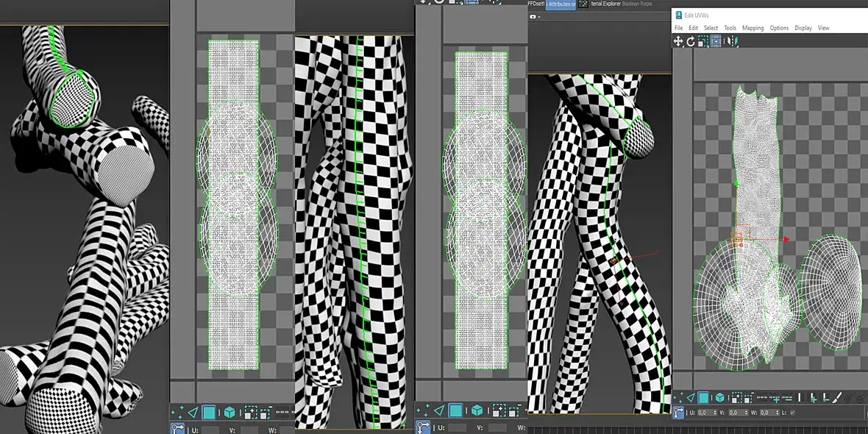868x434 pixels.
Task: Toggle the L lock checkbox beside W field
Action: tap(792, 413)
